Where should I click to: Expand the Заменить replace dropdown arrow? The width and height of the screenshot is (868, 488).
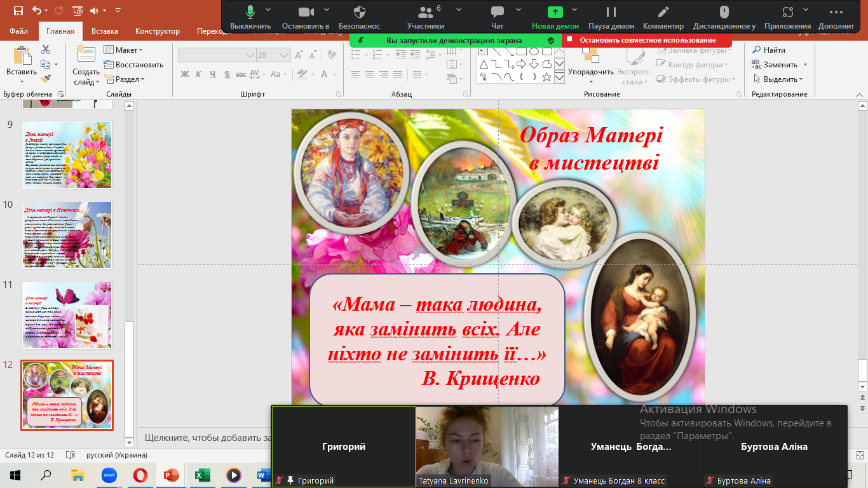[x=805, y=65]
